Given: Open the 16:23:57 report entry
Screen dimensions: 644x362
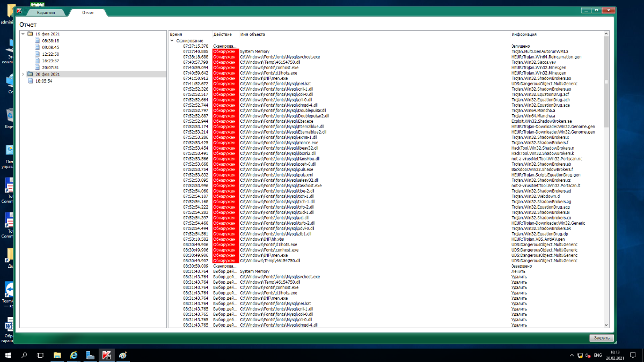Looking at the screenshot, I should pyautogui.click(x=50, y=61).
